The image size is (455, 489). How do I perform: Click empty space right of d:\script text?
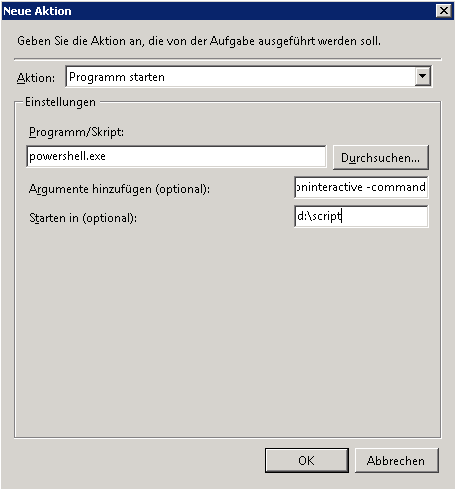click(383, 216)
